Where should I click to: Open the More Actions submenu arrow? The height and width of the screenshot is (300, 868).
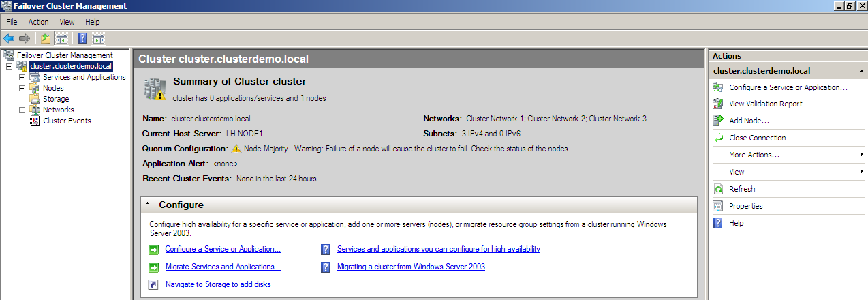(x=862, y=155)
